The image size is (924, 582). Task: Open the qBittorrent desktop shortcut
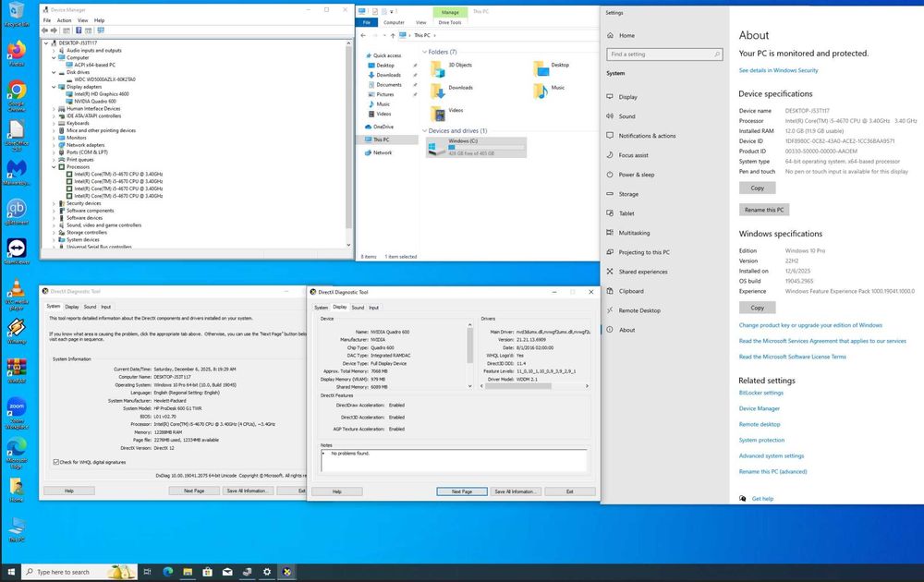coord(17,212)
